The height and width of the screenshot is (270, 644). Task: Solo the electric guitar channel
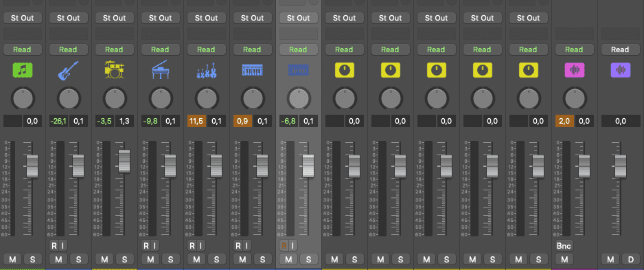point(78,259)
